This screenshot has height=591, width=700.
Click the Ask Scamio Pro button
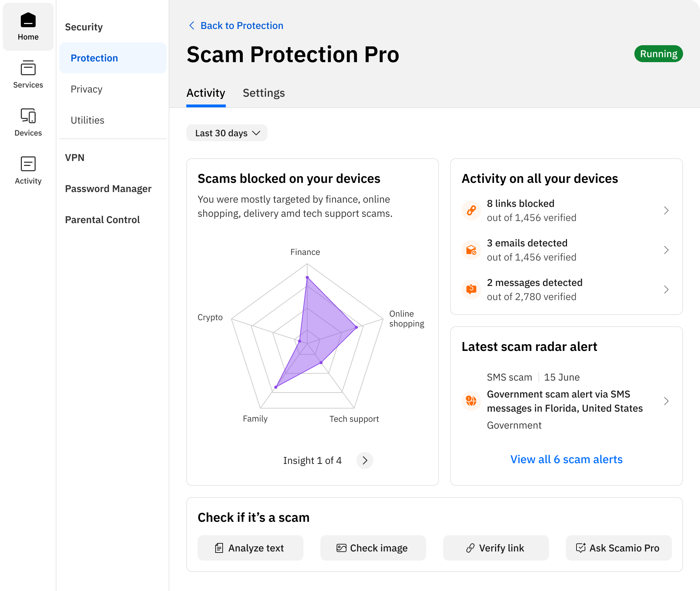[x=619, y=548]
